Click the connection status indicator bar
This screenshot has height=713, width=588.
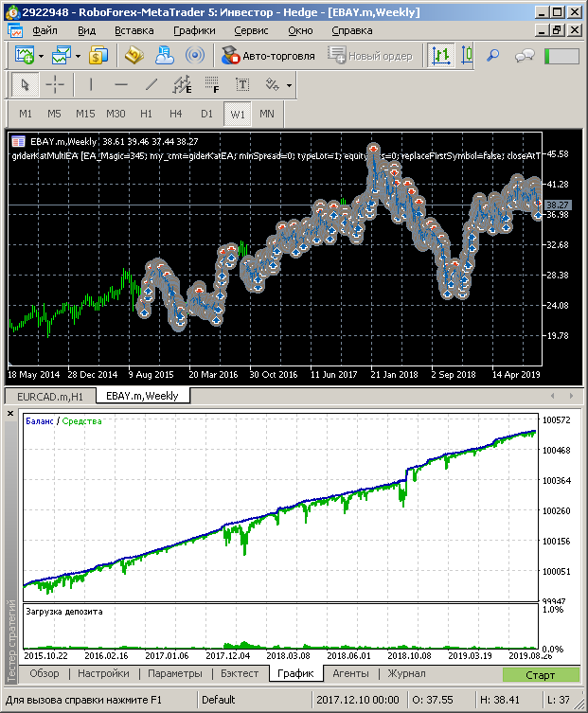[561, 56]
